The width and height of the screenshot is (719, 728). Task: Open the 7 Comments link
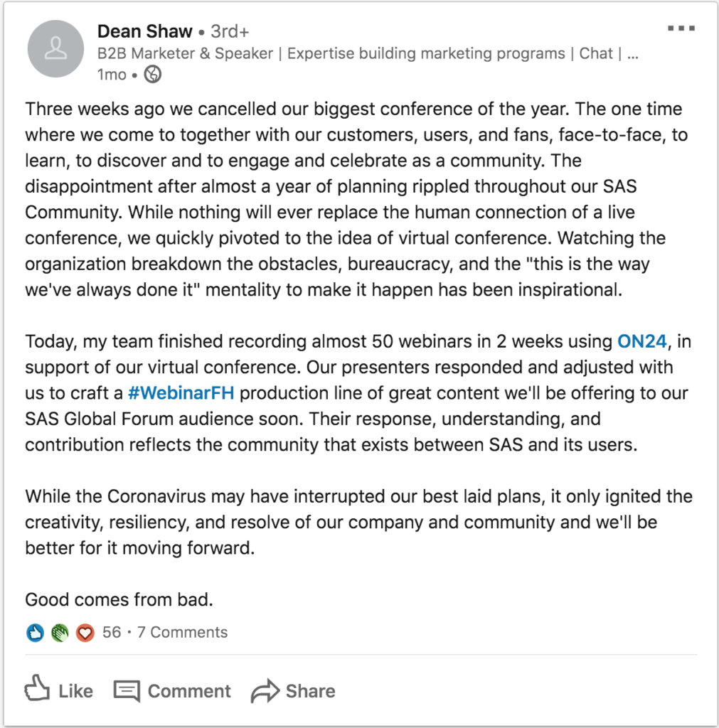point(183,632)
